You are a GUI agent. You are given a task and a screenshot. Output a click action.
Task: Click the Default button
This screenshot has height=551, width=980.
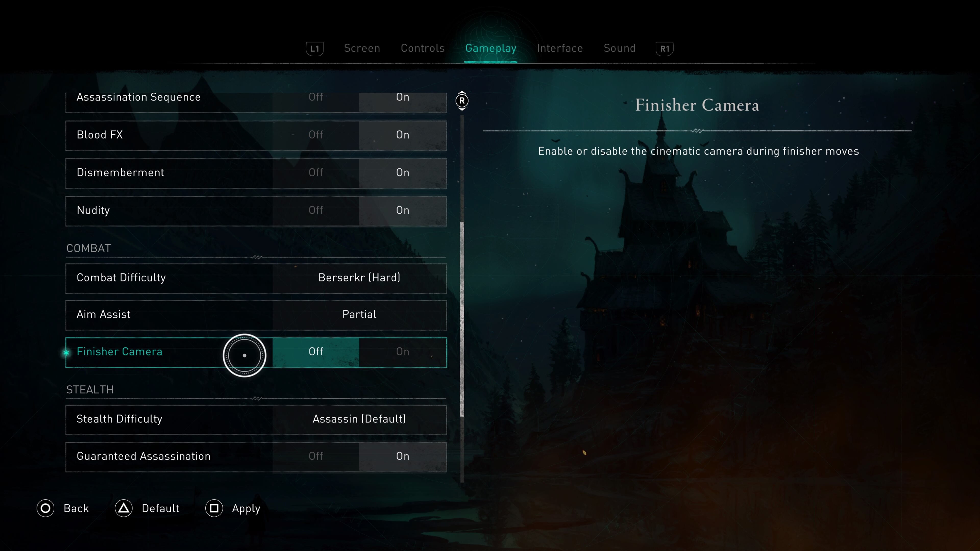click(x=148, y=508)
